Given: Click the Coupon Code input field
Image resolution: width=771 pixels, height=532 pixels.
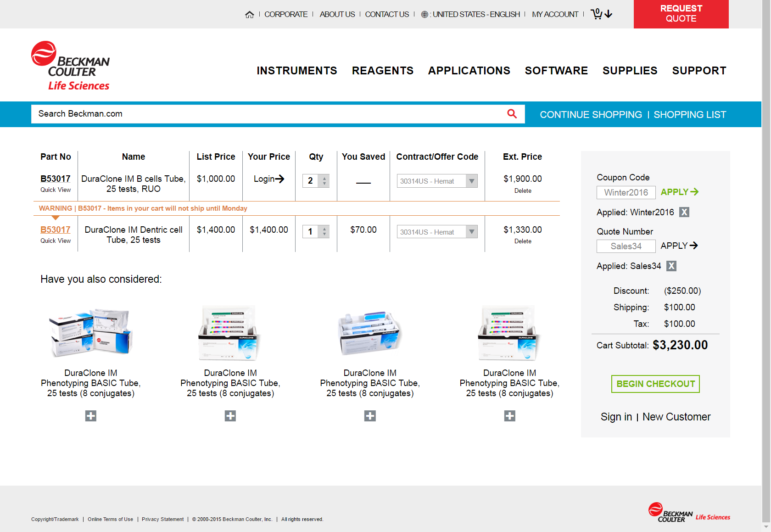Looking at the screenshot, I should pos(626,192).
